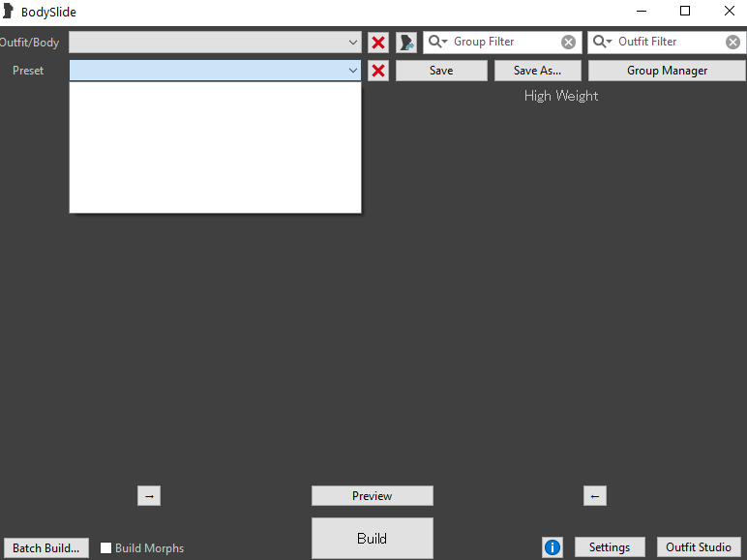Open the Group Filter search magnifier menu
The image size is (747, 560).
pyautogui.click(x=437, y=42)
